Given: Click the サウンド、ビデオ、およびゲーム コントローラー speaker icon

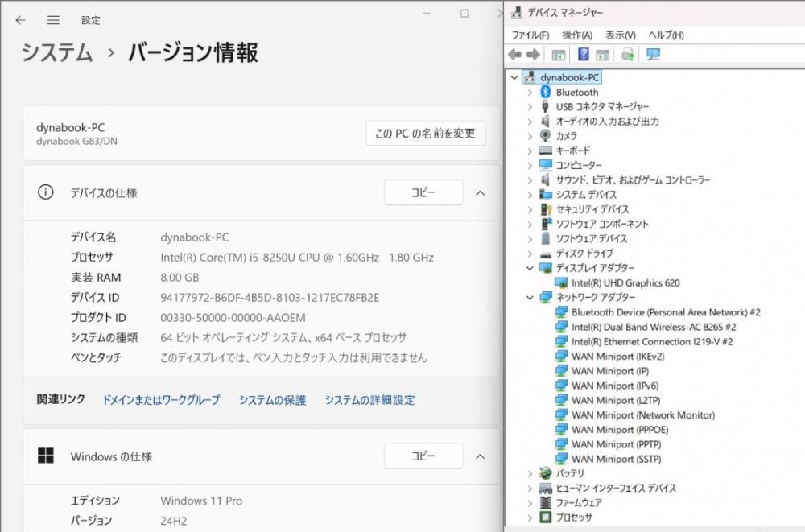Looking at the screenshot, I should tap(545, 179).
